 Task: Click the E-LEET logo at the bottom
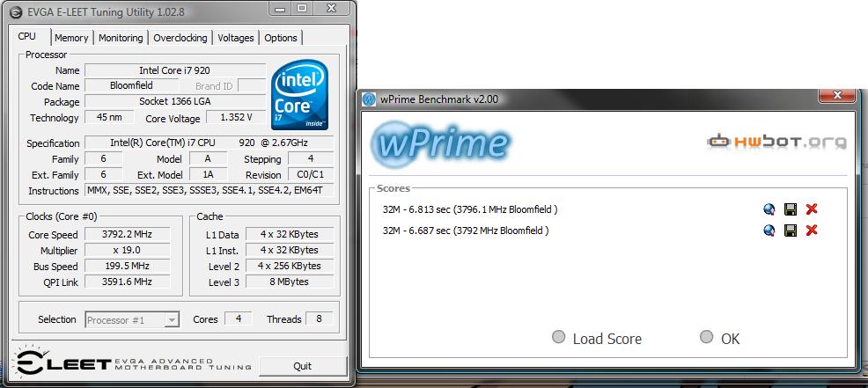[x=133, y=363]
